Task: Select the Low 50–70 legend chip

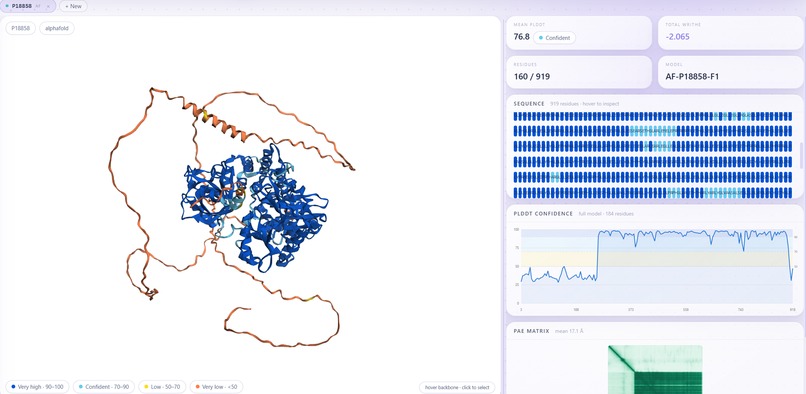Action: click(162, 387)
